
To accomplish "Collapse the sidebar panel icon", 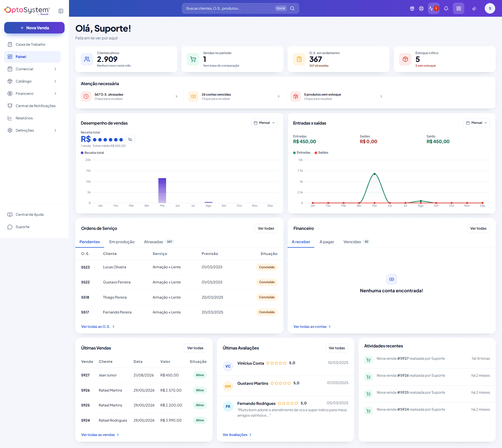I will coord(61,11).
